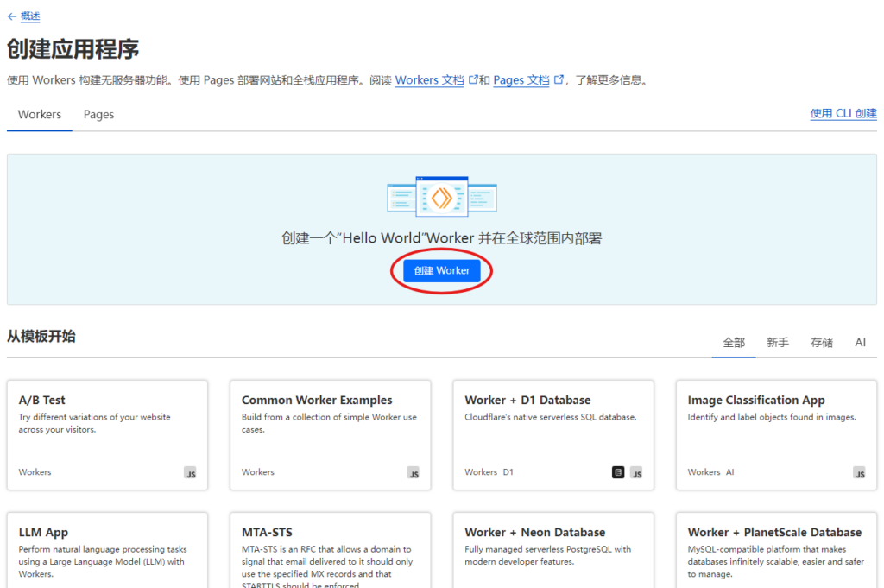Screen dimensions: 884x588
Task: Select the 存储 template filter tab
Action: (822, 342)
